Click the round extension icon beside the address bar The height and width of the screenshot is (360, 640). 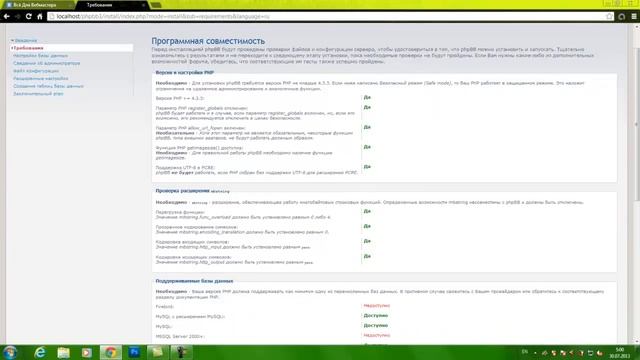[622, 16]
